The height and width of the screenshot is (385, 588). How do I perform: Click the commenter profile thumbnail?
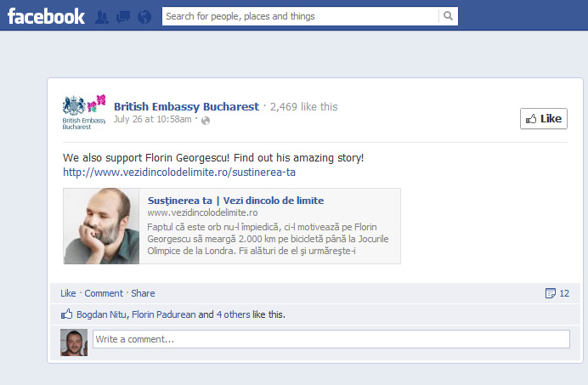(74, 343)
